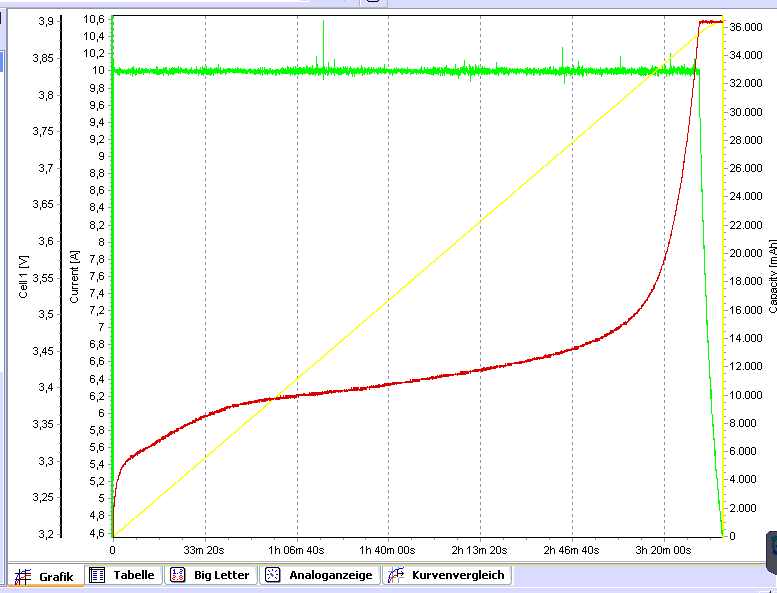Click the 33m 20s time label

coord(205,550)
